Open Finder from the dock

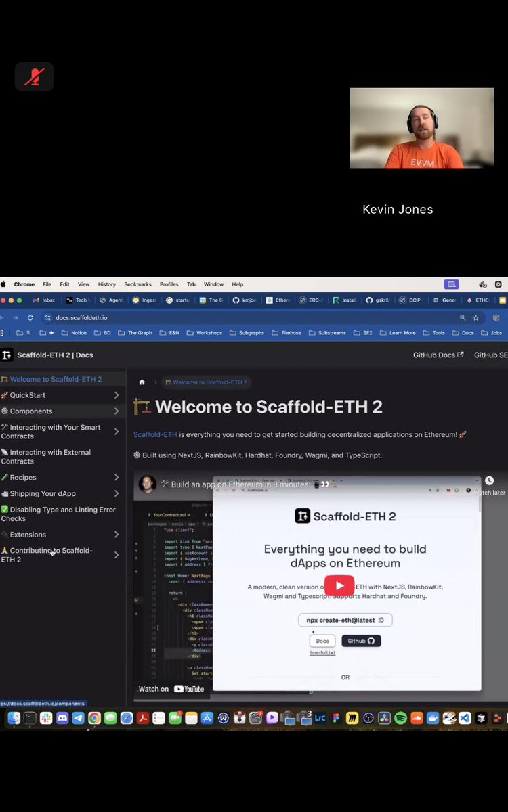14,719
